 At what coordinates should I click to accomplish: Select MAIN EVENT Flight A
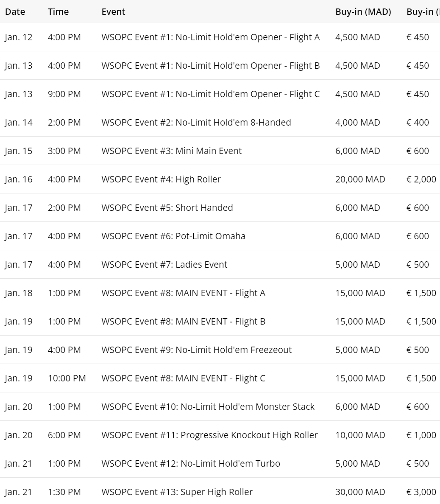tap(183, 293)
